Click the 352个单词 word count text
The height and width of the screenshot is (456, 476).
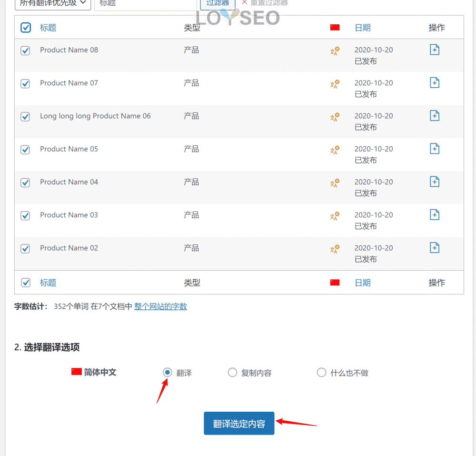pyautogui.click(x=71, y=306)
